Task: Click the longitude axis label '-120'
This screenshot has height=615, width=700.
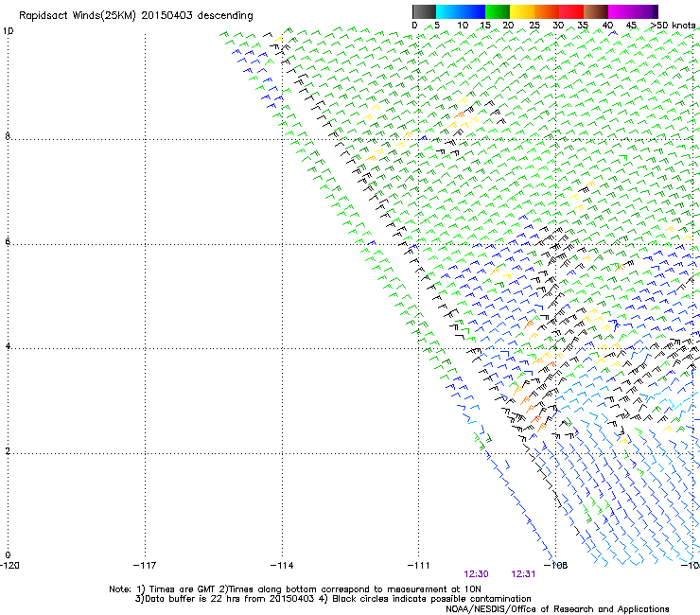Action: (x=9, y=566)
